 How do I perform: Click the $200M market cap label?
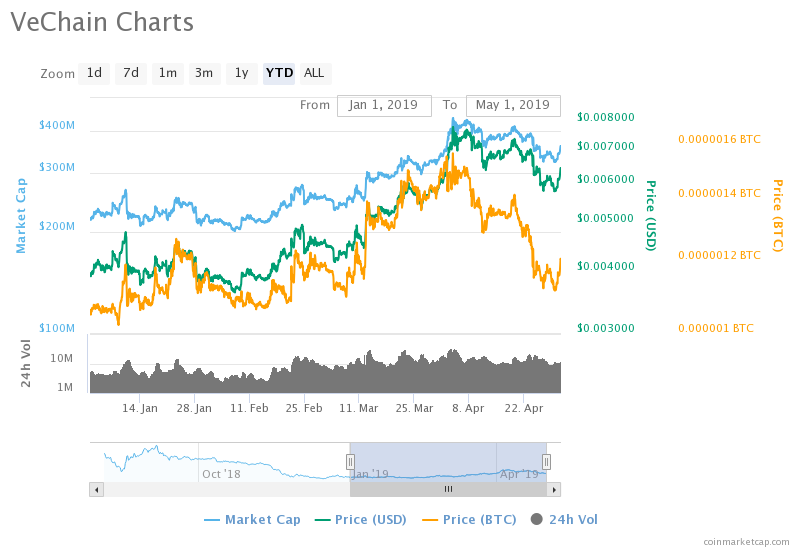point(57,226)
